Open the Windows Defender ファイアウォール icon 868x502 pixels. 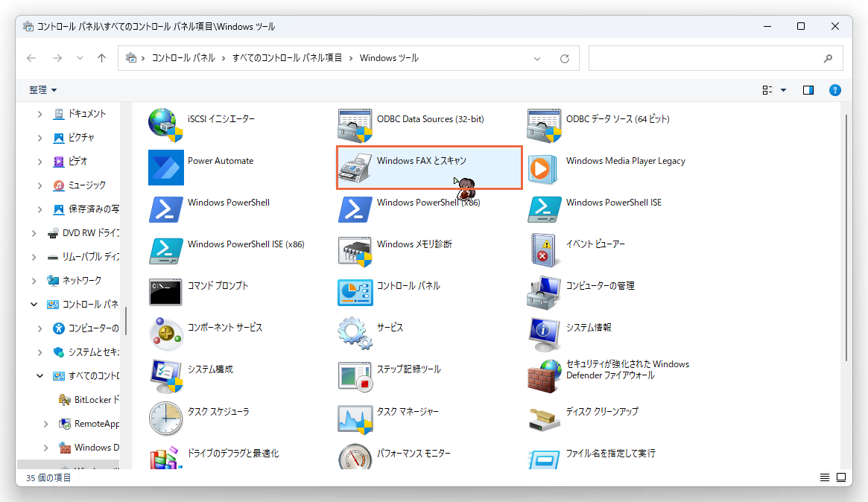point(544,376)
